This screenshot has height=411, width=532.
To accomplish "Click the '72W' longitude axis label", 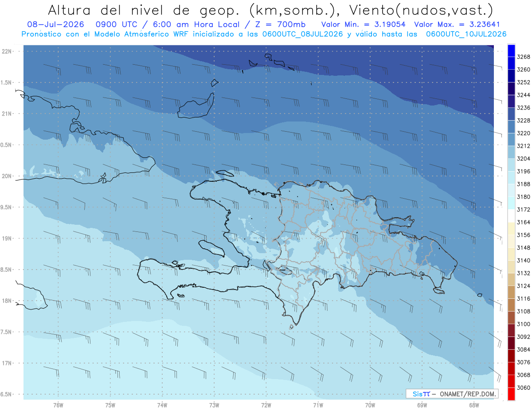I will click(266, 405).
